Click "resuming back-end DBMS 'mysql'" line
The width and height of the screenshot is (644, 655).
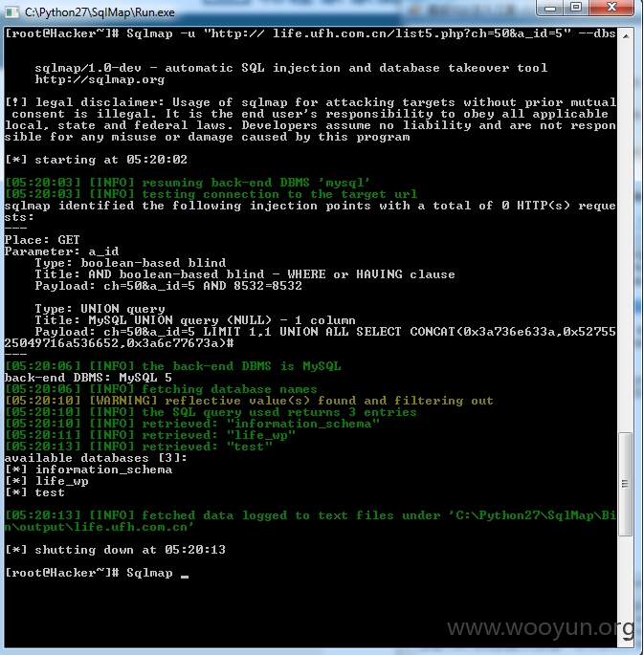(x=188, y=183)
